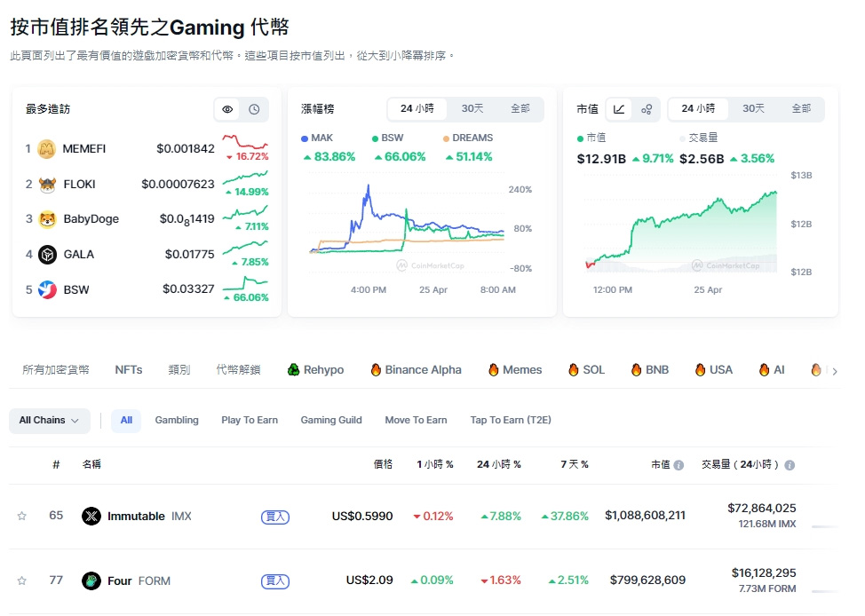Select the line chart view icon beside 市值
Screen dimensions: 865x616
click(620, 108)
